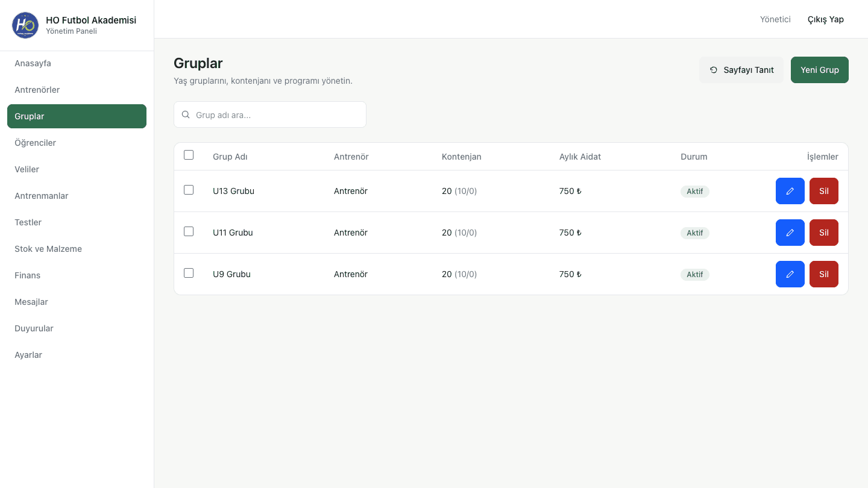Go to Testler section
Viewport: 868px width, 488px height.
[x=77, y=222]
